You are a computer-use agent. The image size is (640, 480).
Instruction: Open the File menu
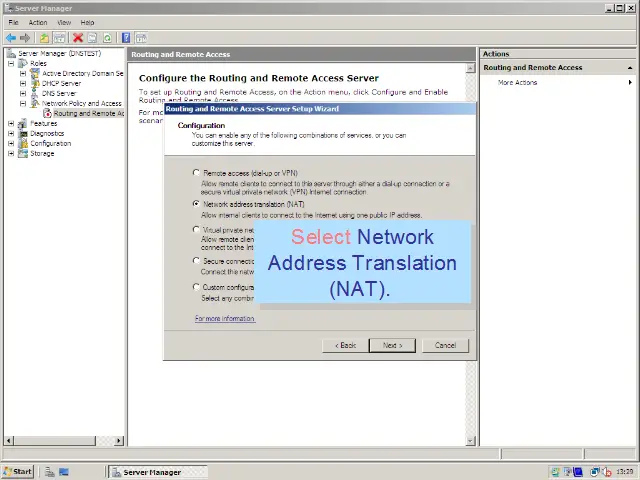(13, 22)
